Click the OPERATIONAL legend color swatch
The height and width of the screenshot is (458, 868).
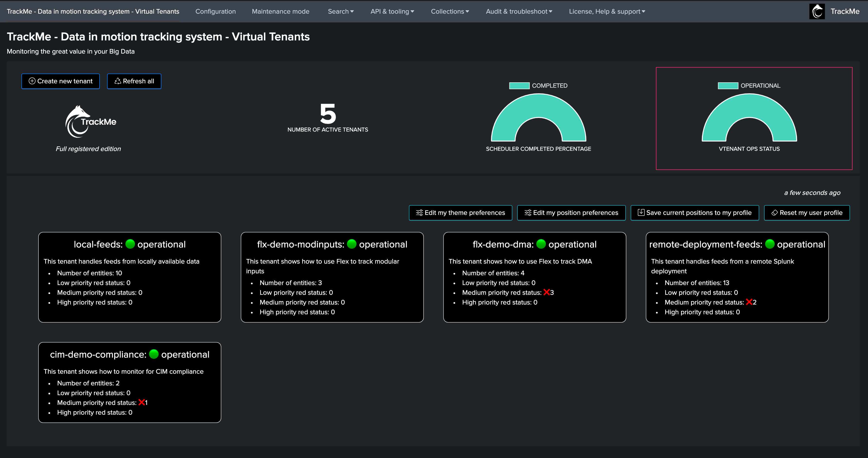click(x=728, y=86)
